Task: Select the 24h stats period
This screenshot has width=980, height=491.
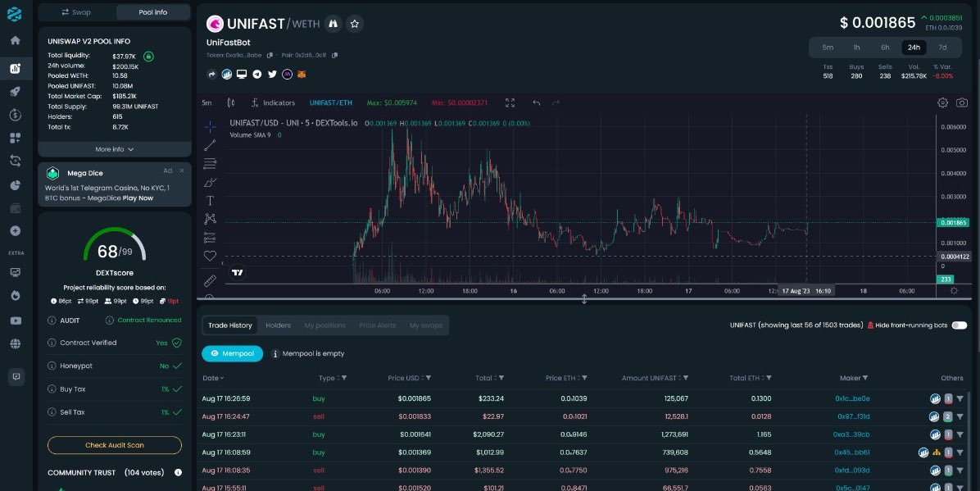Action: [x=914, y=48]
